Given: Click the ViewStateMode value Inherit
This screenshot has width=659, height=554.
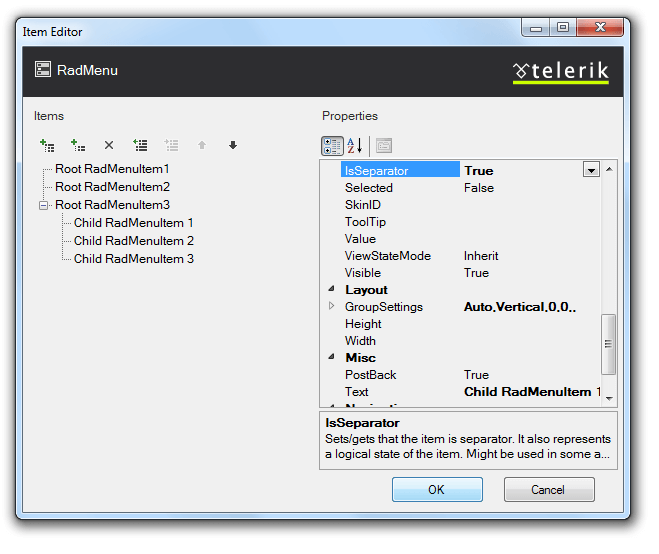Looking at the screenshot, I should 481,256.
